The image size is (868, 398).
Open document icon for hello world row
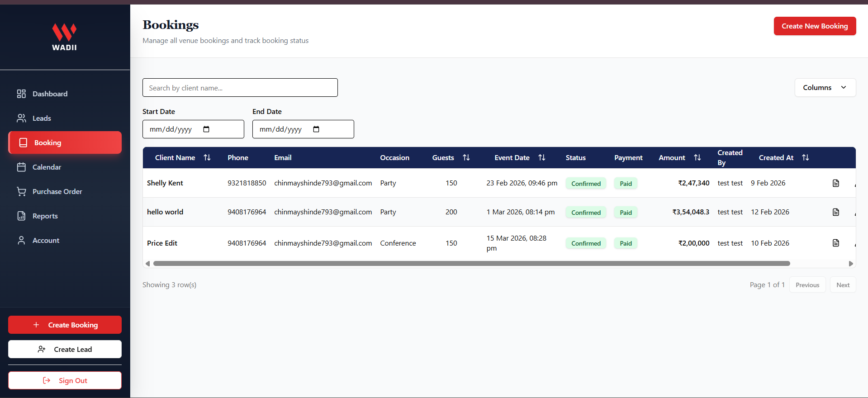pyautogui.click(x=836, y=212)
